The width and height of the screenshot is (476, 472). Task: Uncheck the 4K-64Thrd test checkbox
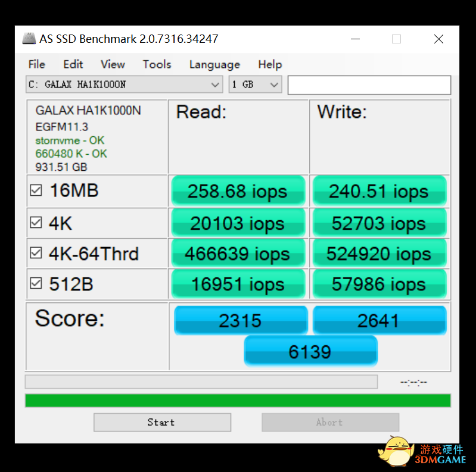tap(36, 253)
